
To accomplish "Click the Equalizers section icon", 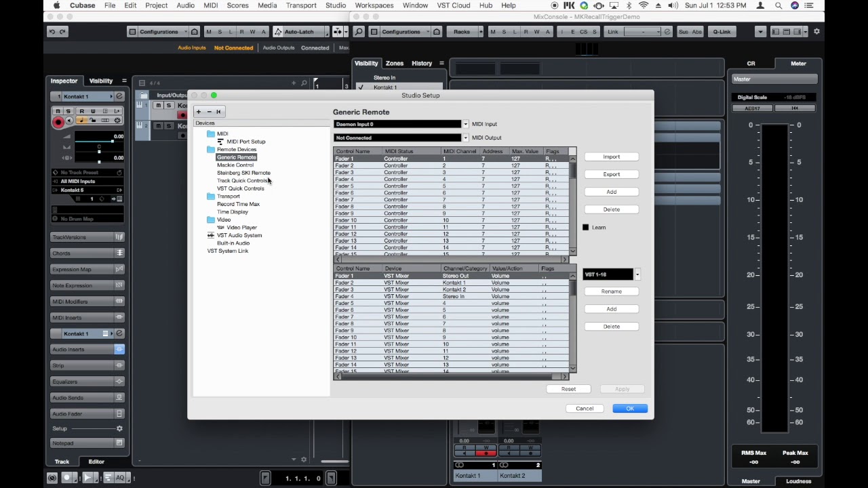I will (x=119, y=382).
